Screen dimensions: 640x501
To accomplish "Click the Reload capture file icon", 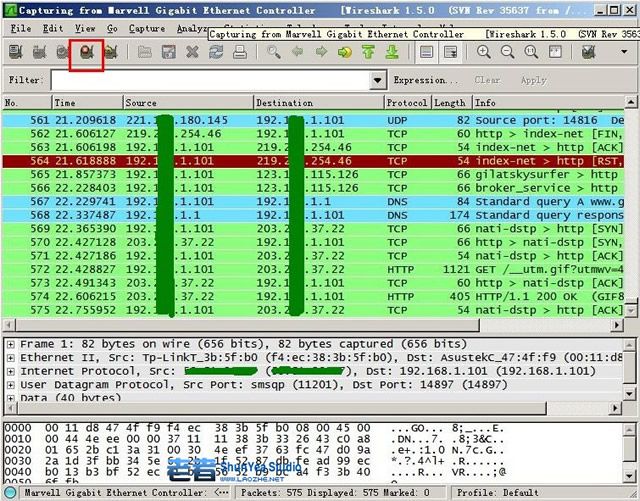I will [216, 52].
